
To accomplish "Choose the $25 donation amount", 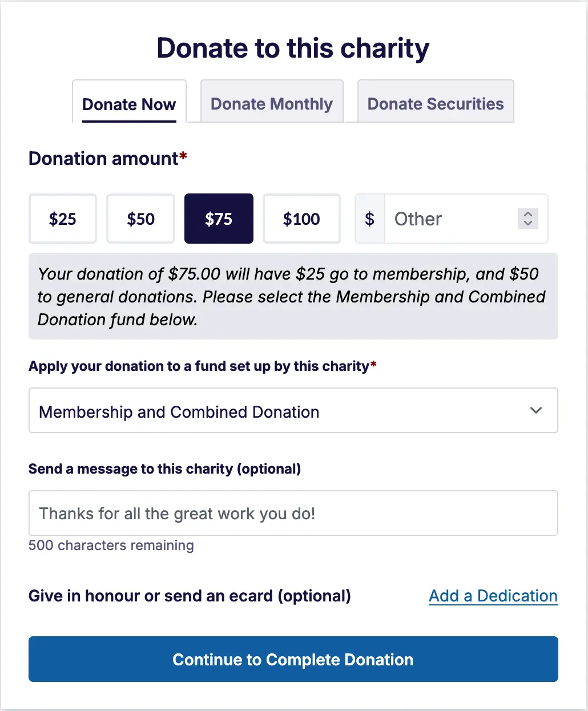I will pos(63,219).
